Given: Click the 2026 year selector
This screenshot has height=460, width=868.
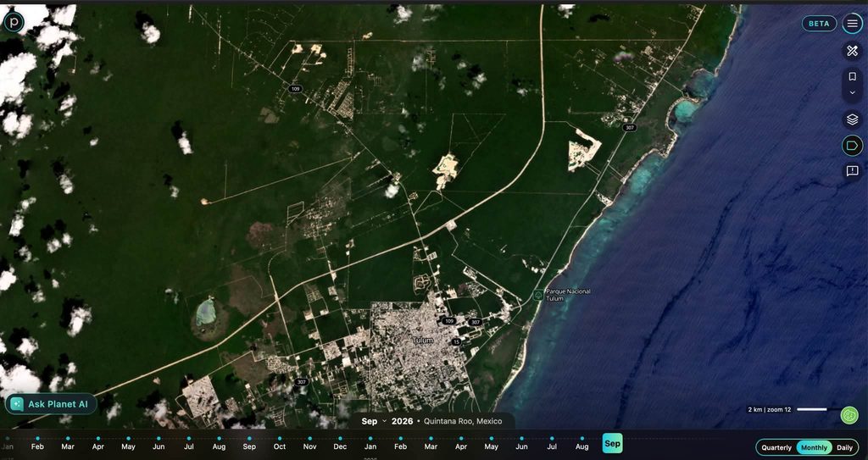Looking at the screenshot, I should [x=402, y=421].
